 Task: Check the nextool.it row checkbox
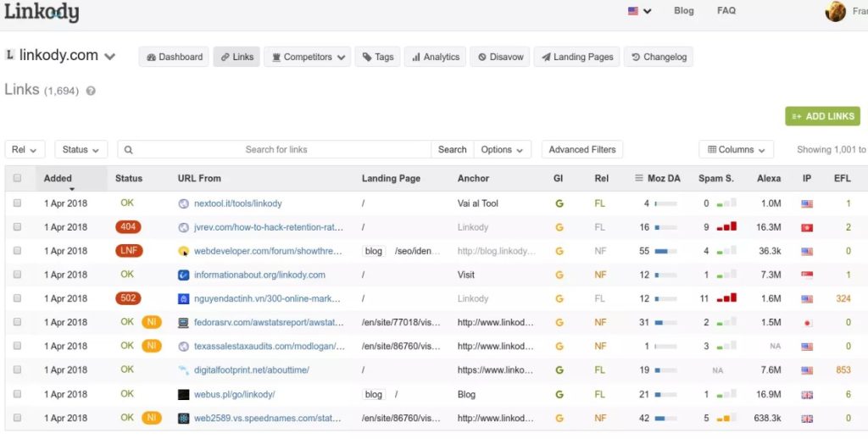tap(17, 203)
